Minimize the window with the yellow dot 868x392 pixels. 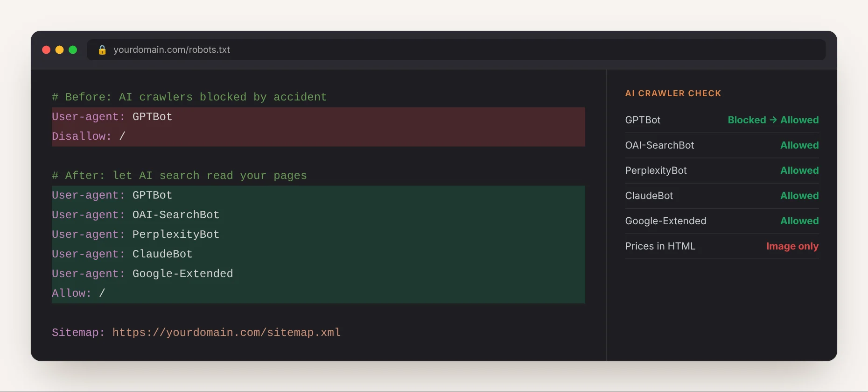[59, 50]
